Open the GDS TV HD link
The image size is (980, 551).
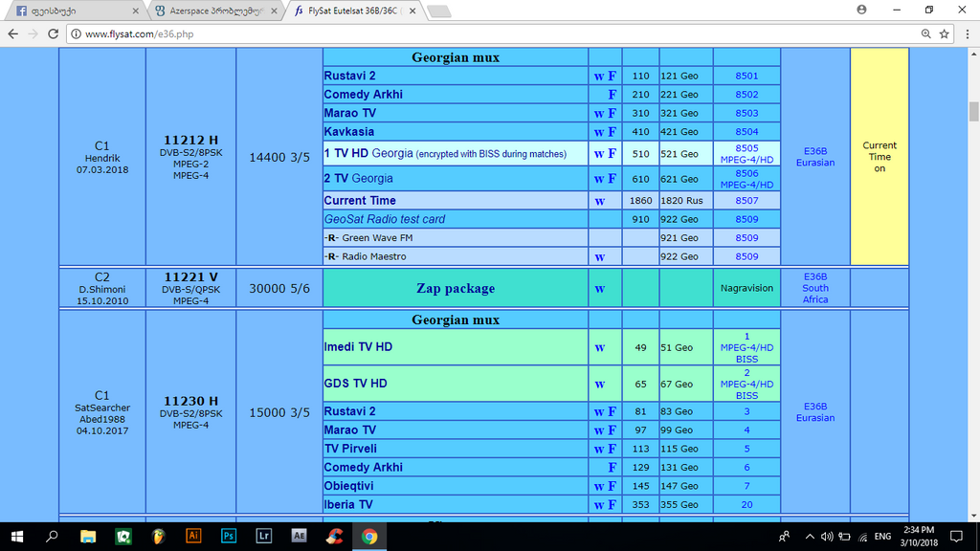pyautogui.click(x=355, y=383)
